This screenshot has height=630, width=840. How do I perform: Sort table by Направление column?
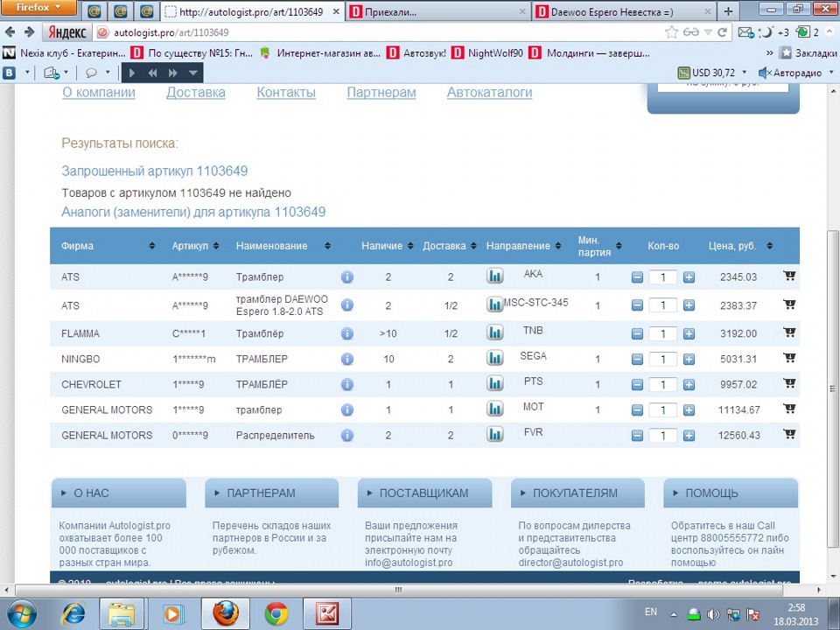[x=558, y=246]
